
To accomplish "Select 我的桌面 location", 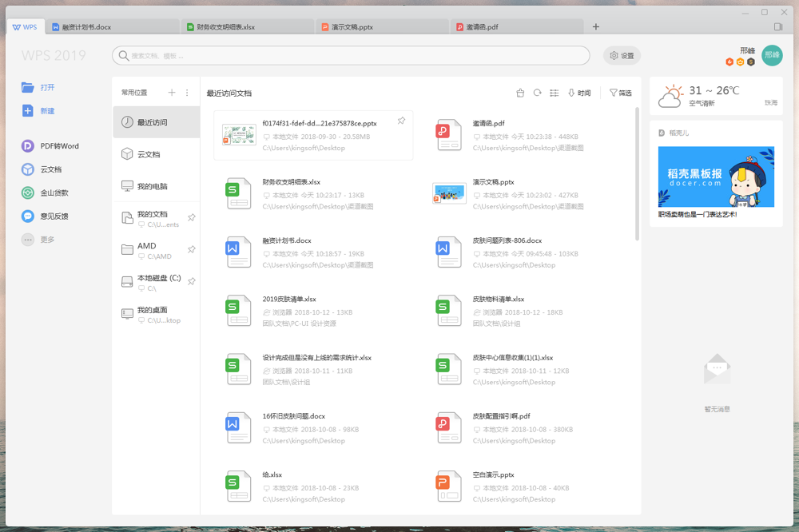I will 157,314.
